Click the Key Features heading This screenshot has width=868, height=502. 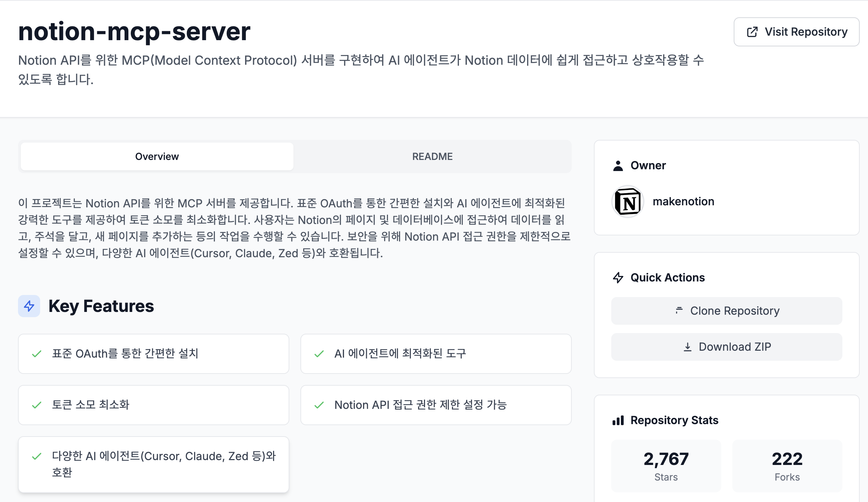point(101,306)
